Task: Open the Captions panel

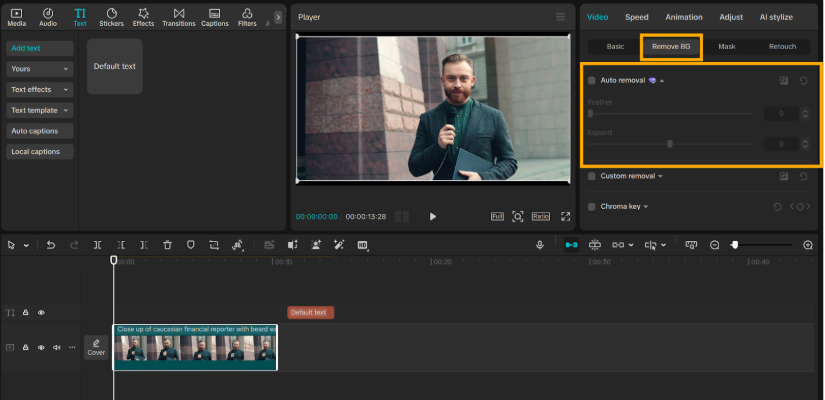Action: [x=215, y=17]
